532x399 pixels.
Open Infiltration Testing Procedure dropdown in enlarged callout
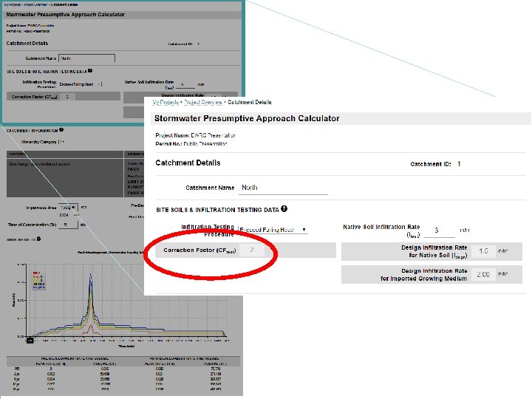pos(273,230)
